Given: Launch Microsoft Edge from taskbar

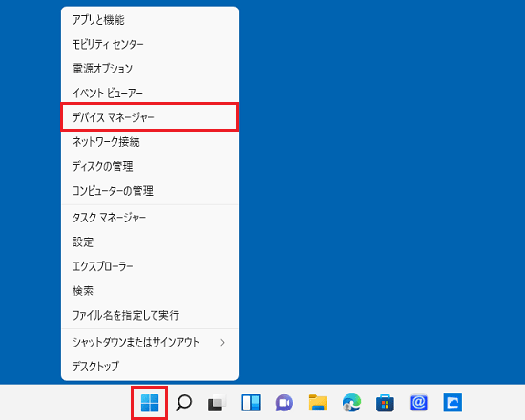Looking at the screenshot, I should [351, 403].
